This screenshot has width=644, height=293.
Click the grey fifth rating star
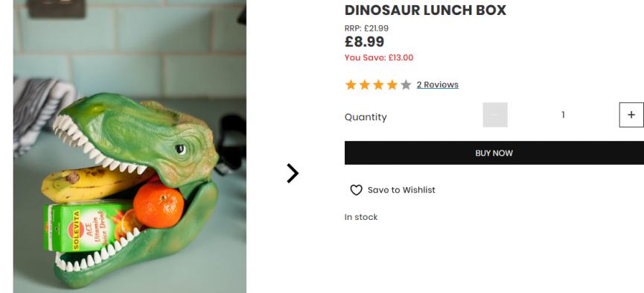406,85
